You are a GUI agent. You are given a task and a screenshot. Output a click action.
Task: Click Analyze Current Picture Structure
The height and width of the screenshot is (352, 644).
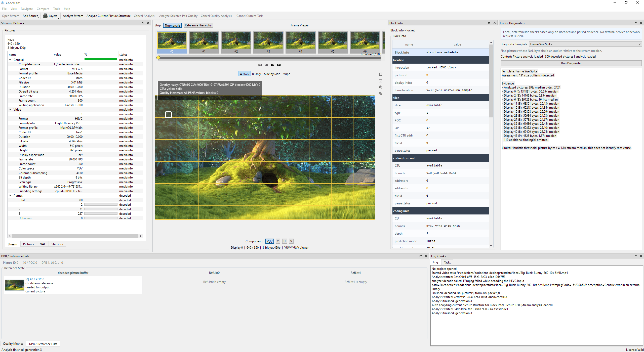[x=108, y=16]
